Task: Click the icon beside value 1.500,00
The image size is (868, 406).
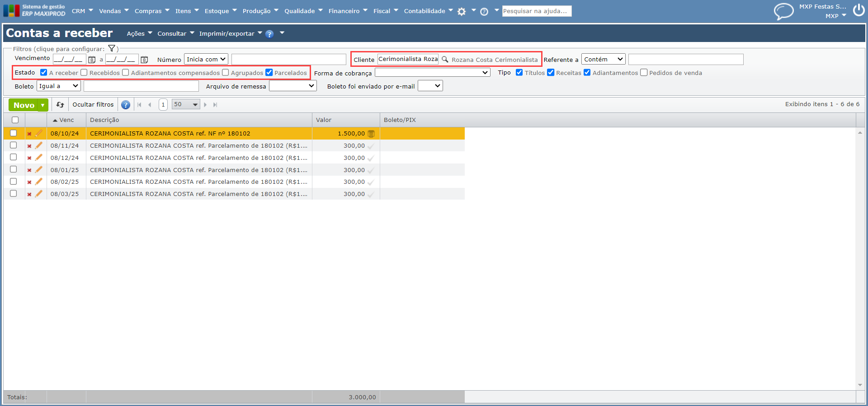Action: coord(371,134)
